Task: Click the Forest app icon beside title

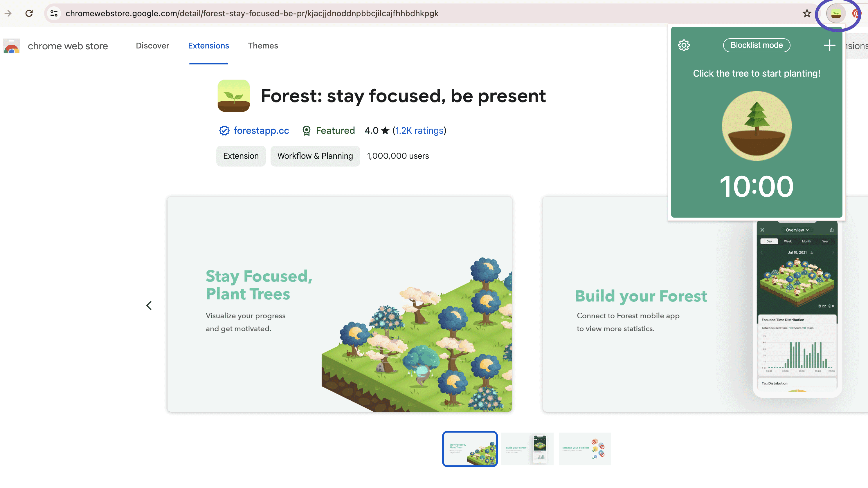Action: pyautogui.click(x=233, y=96)
